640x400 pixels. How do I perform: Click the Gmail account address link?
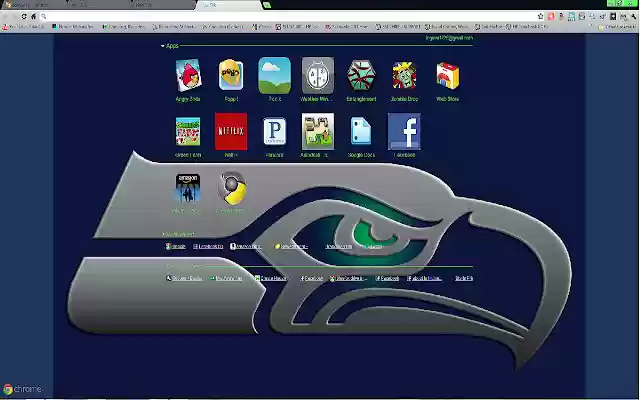[x=449, y=38]
